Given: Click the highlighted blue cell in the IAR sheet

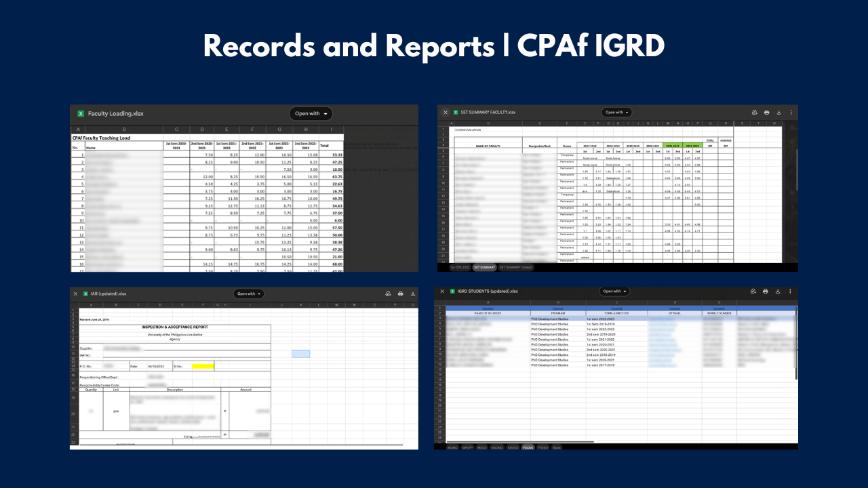Looking at the screenshot, I should (x=300, y=354).
